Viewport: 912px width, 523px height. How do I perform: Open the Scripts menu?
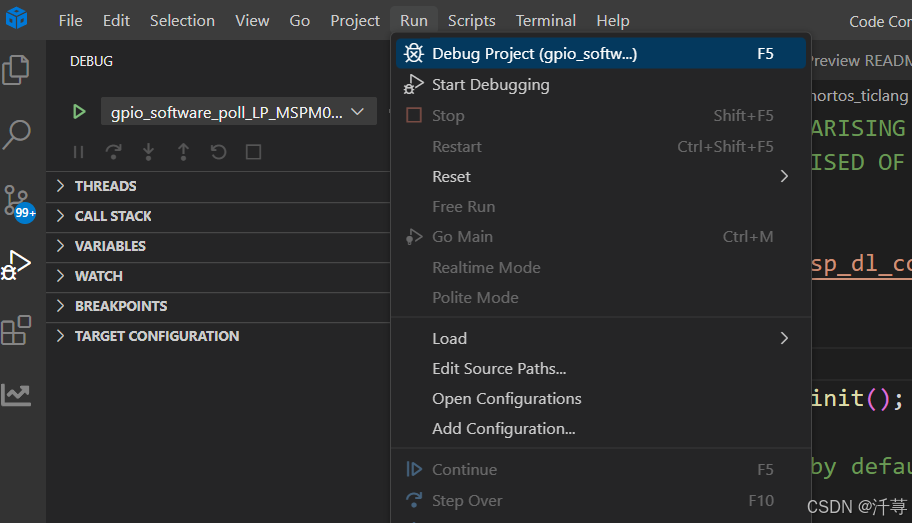(471, 20)
